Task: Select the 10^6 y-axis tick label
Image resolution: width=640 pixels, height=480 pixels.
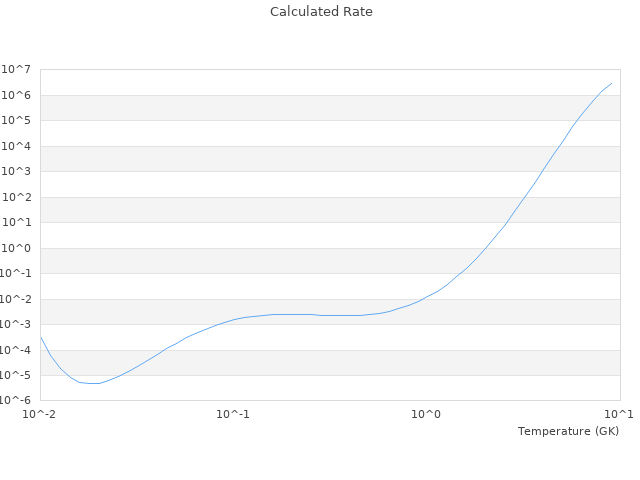Action: coord(17,95)
